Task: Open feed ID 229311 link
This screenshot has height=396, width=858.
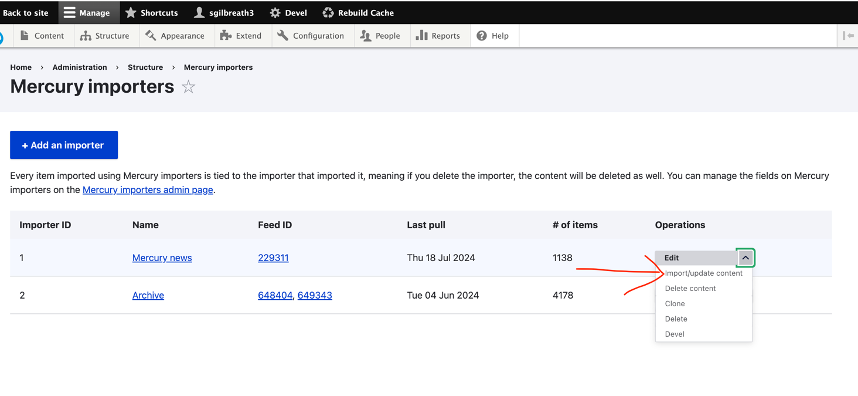Action: pos(273,258)
